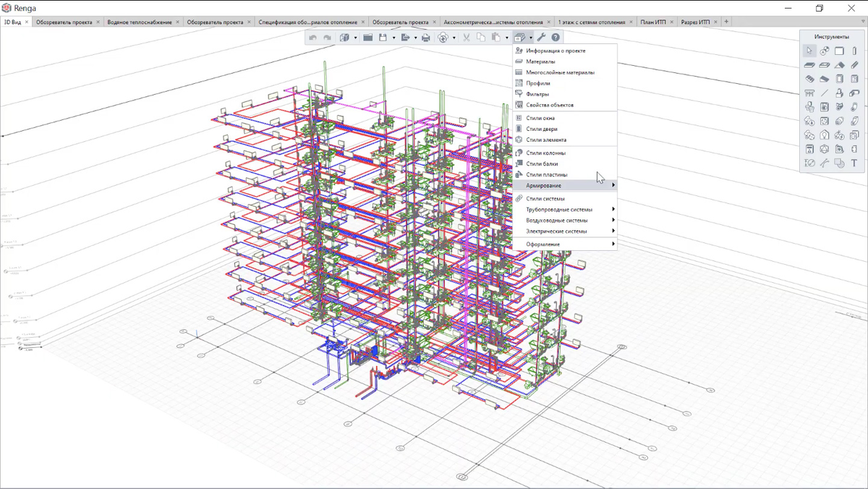The image size is (868, 489).
Task: Click the Help question mark icon
Action: click(x=556, y=38)
